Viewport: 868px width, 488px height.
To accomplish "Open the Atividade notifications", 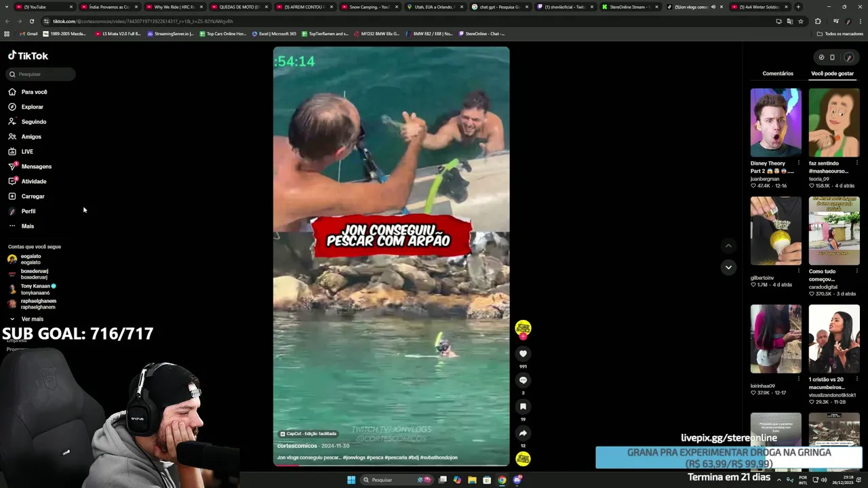I will [x=27, y=182].
